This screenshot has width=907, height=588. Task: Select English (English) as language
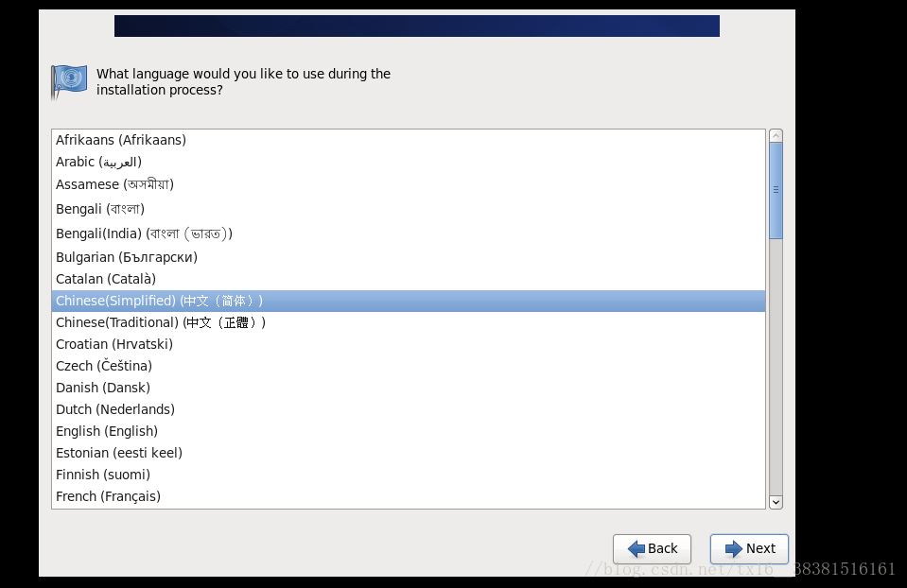pos(409,431)
